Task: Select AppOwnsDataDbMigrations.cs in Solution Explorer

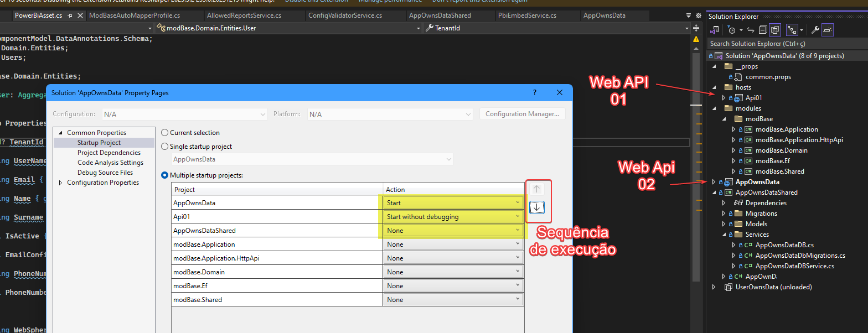Action: click(x=800, y=256)
